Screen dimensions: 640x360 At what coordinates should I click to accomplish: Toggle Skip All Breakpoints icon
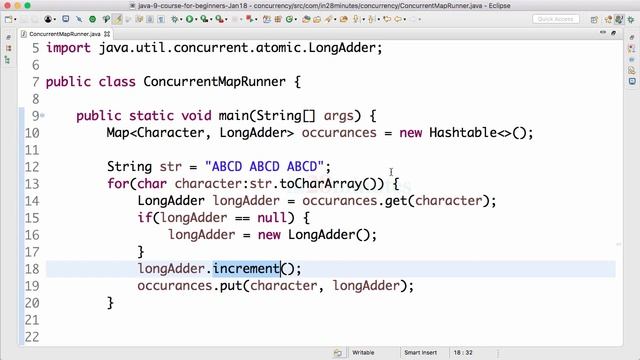click(79, 19)
